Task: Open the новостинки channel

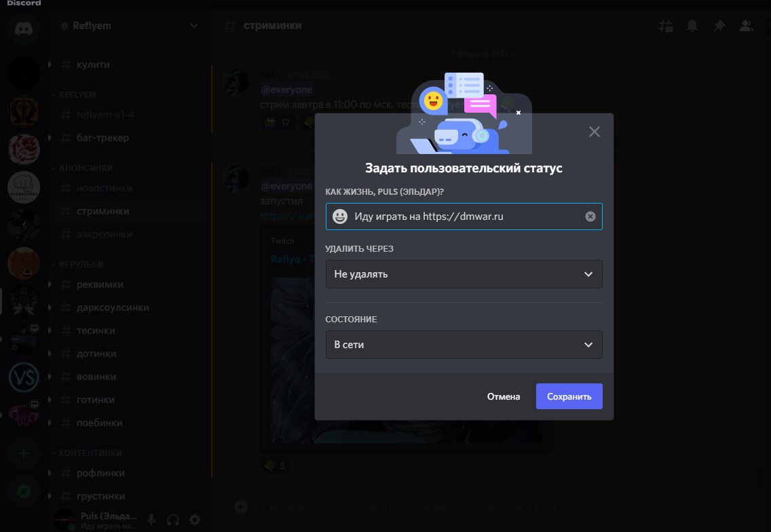Action: 130,188
